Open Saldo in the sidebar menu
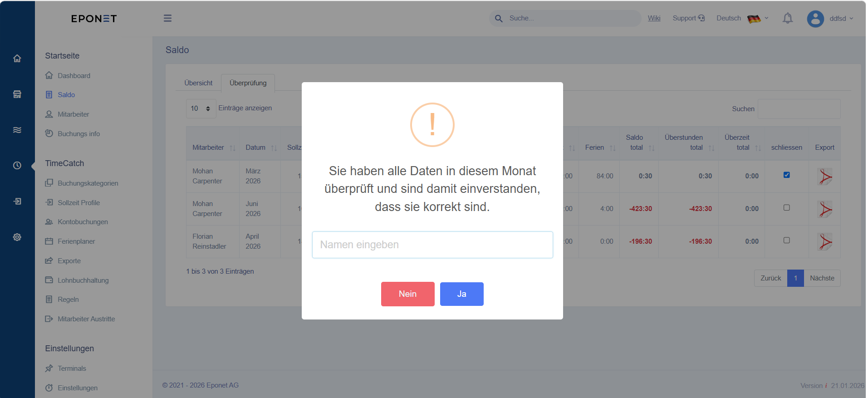Viewport: 868px width, 398px height. point(66,95)
